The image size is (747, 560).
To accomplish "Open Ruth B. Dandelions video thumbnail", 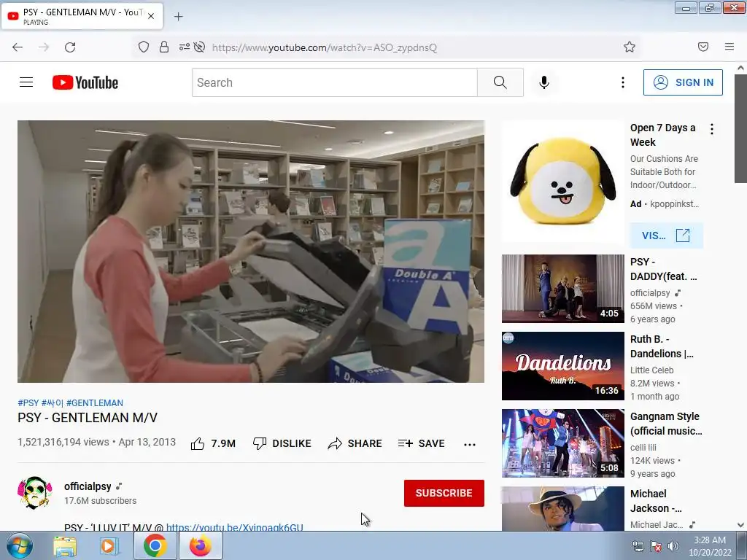I will pos(562,366).
